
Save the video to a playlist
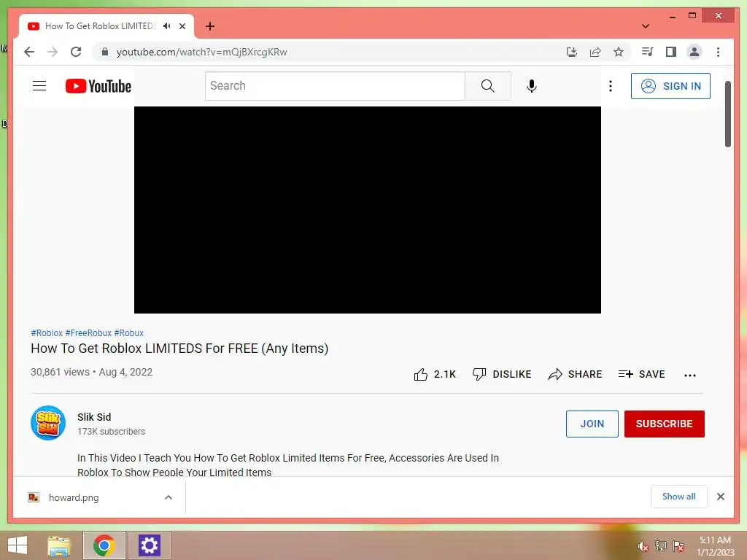coord(641,374)
